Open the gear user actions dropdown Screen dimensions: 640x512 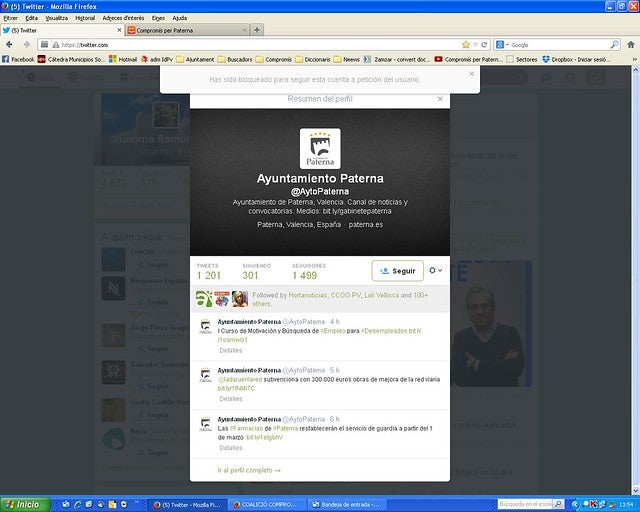(x=435, y=270)
